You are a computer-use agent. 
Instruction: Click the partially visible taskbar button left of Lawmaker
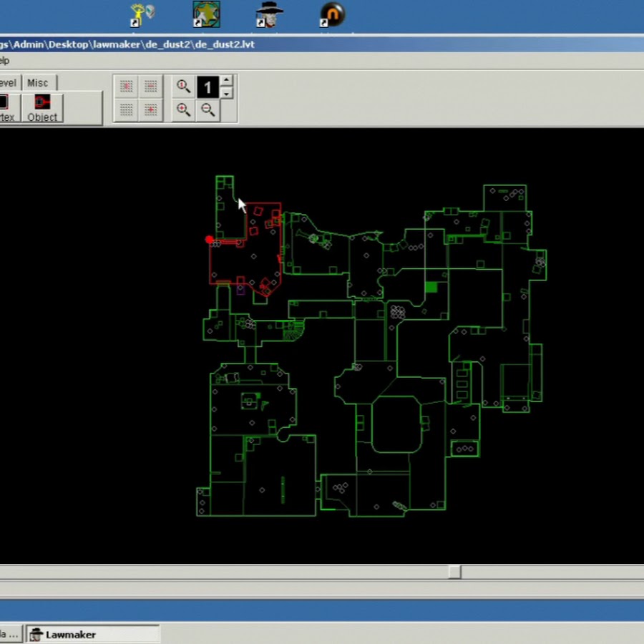point(10,635)
